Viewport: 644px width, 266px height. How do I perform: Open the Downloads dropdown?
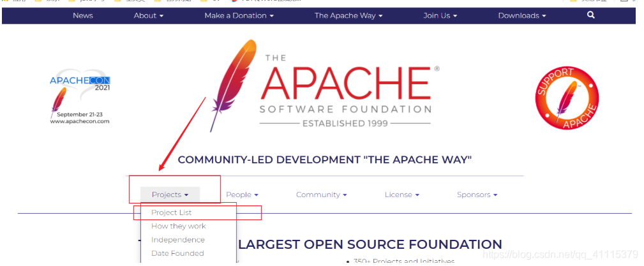522,15
